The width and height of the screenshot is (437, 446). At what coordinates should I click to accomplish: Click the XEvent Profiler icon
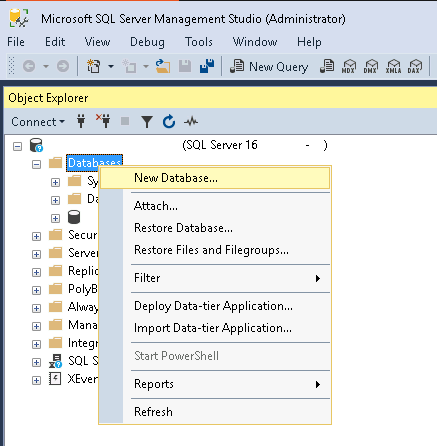click(x=55, y=379)
